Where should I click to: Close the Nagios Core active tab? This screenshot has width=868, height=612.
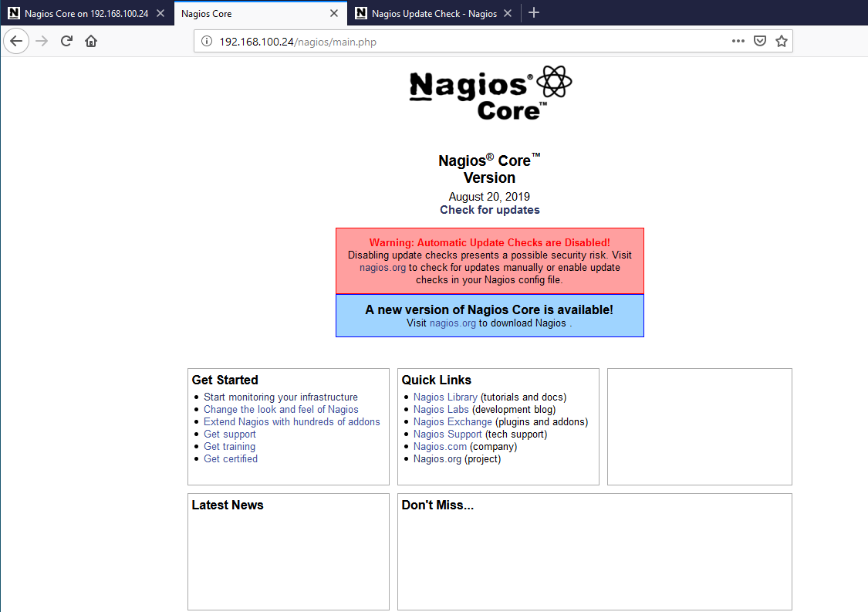(x=333, y=13)
